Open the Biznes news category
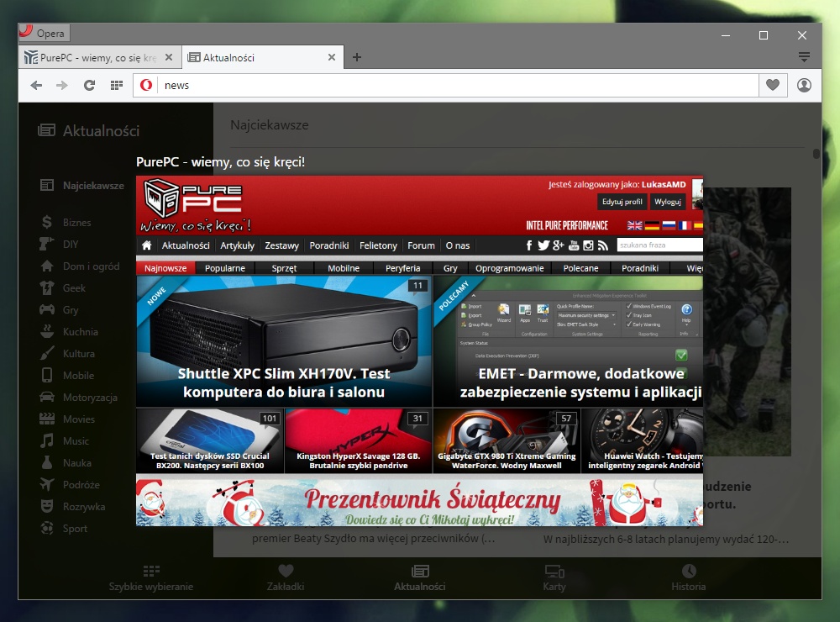The width and height of the screenshot is (840, 622). [x=66, y=222]
